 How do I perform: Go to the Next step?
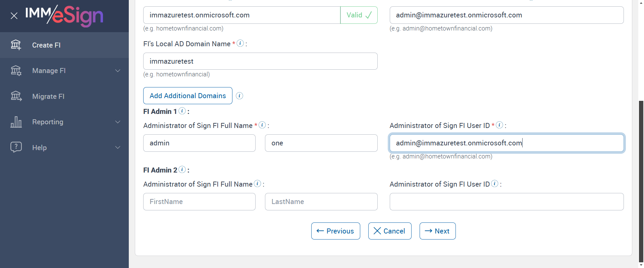click(x=437, y=231)
